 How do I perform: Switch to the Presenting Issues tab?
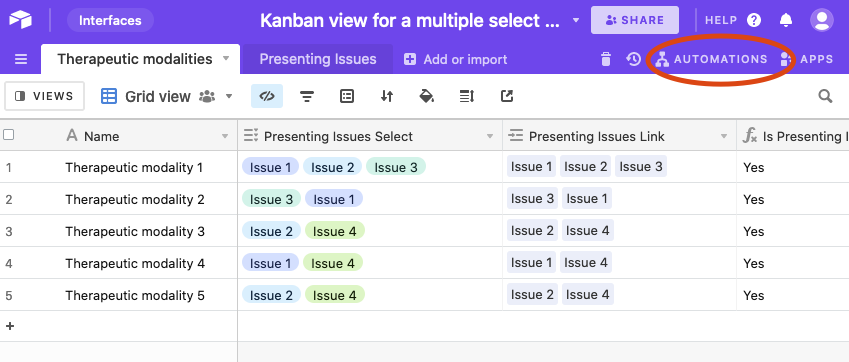[318, 59]
